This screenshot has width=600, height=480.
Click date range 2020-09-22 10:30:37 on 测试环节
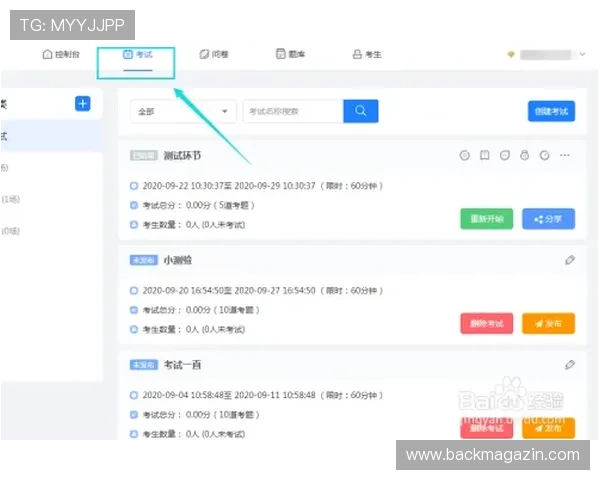coord(262,186)
